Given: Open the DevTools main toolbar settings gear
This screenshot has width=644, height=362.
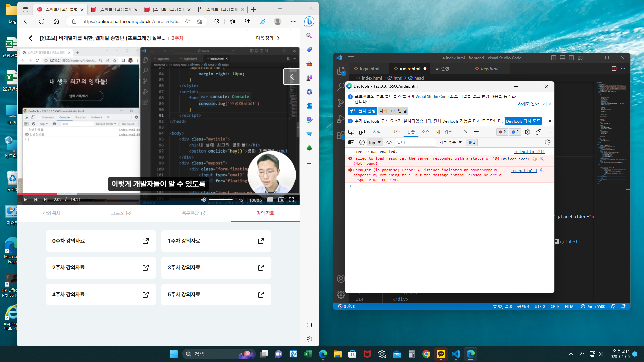Looking at the screenshot, I should point(528,132).
